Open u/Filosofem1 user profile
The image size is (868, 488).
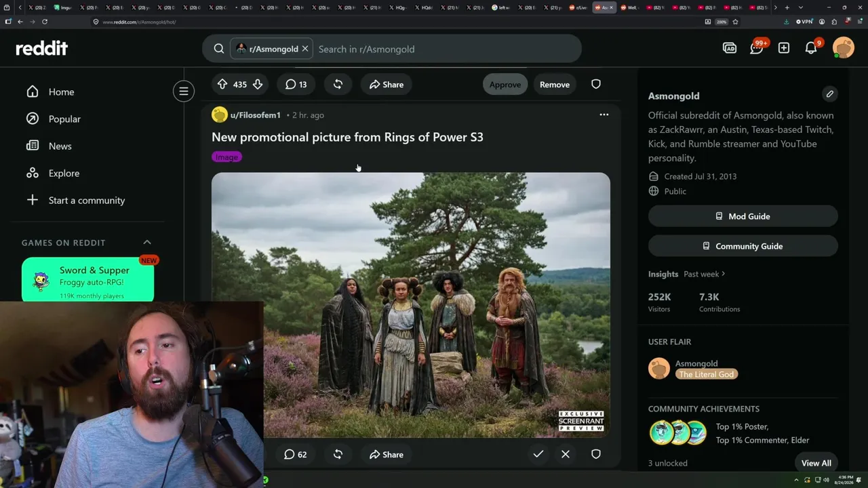click(255, 115)
